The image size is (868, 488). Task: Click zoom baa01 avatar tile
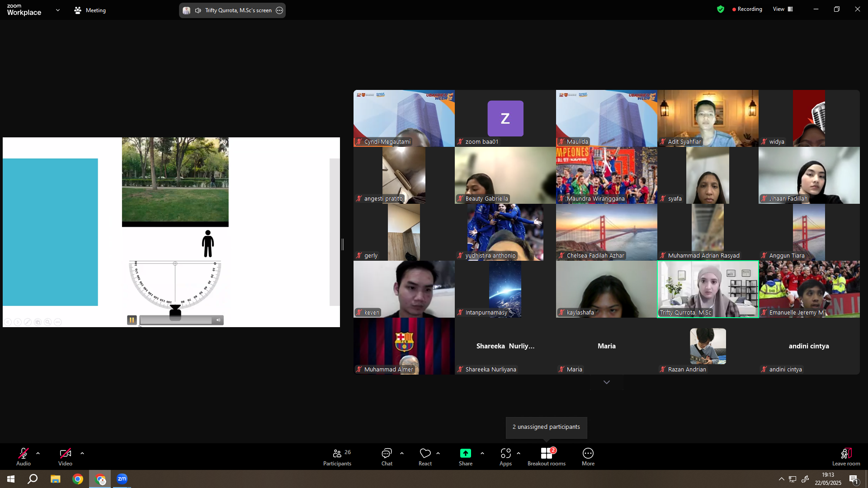coord(505,118)
